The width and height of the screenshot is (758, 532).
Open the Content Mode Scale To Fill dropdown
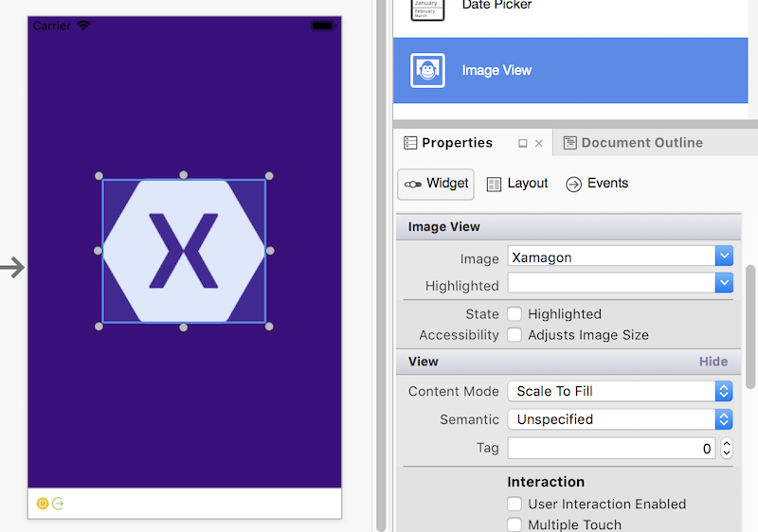[621, 391]
